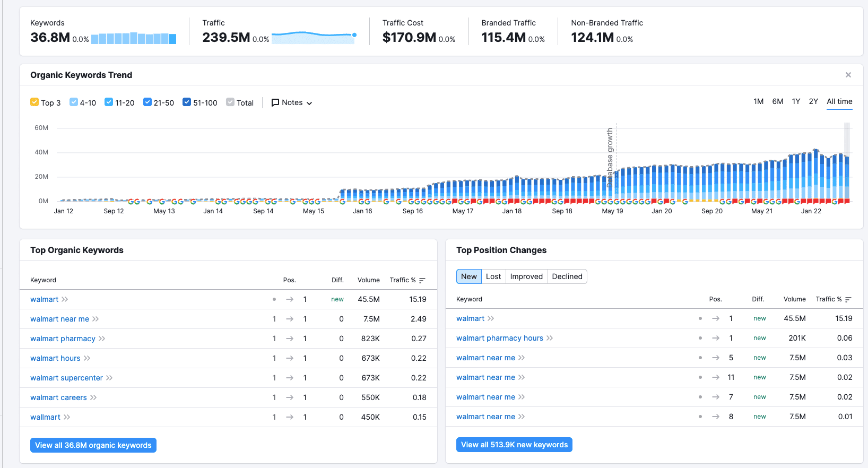Click the Jan 16 label on chart axis
The image size is (868, 468).
(x=362, y=211)
